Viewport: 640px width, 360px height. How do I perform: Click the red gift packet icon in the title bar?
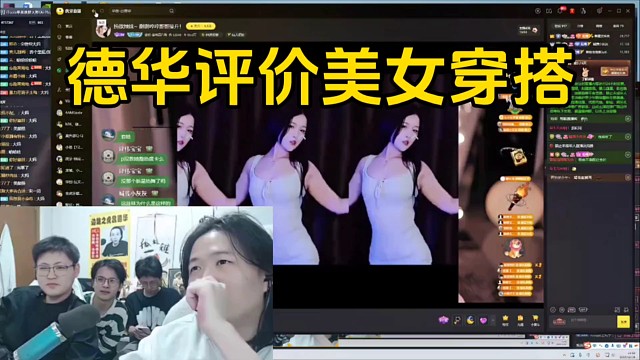click(572, 11)
